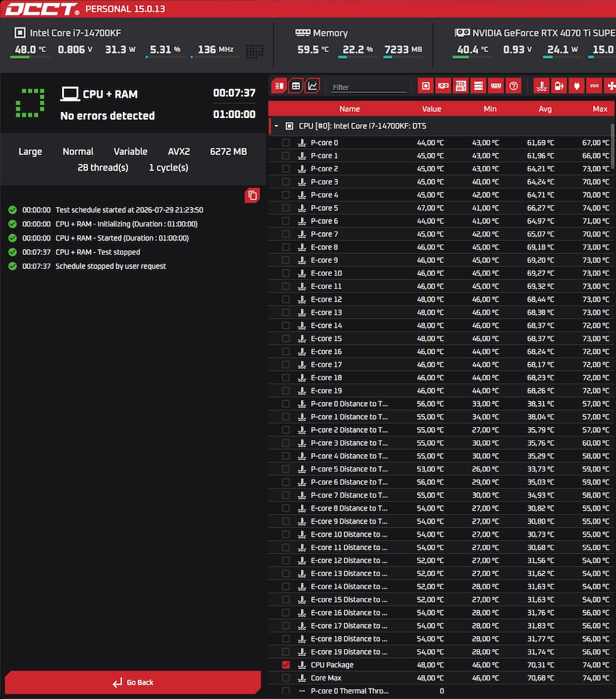
Task: Click the memory usage bar under 22.2 %
Action: (357, 57)
